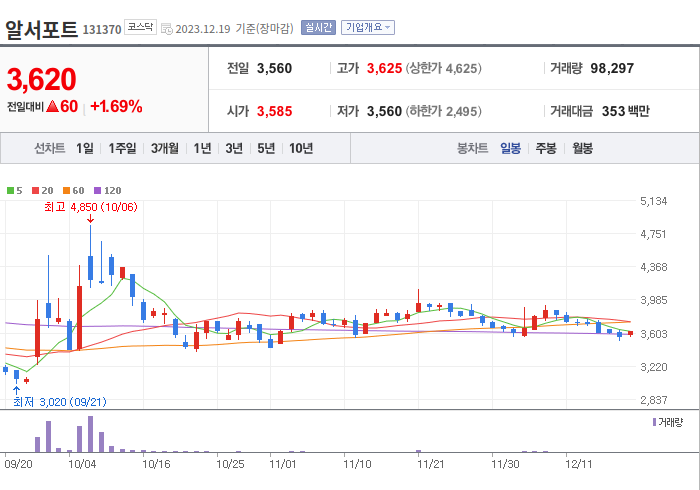The image size is (700, 490).
Task: Click the 하한가 2,495 text
Action: click(x=443, y=111)
